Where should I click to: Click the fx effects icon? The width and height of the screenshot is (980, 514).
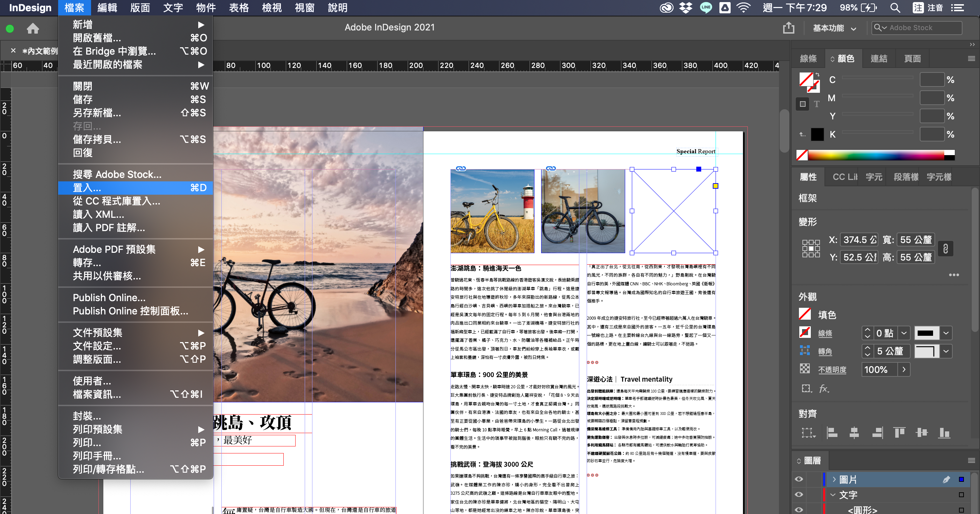(x=824, y=389)
